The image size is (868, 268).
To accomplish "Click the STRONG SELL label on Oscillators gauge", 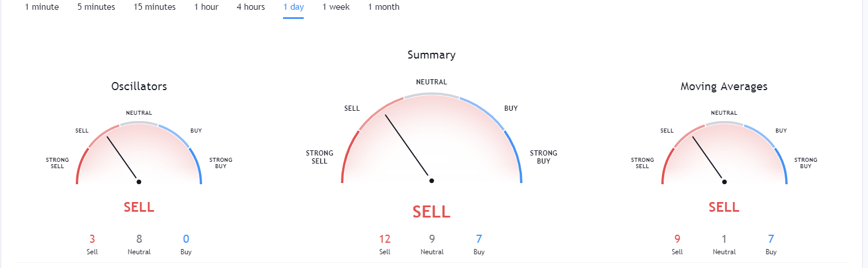I will coord(57,163).
